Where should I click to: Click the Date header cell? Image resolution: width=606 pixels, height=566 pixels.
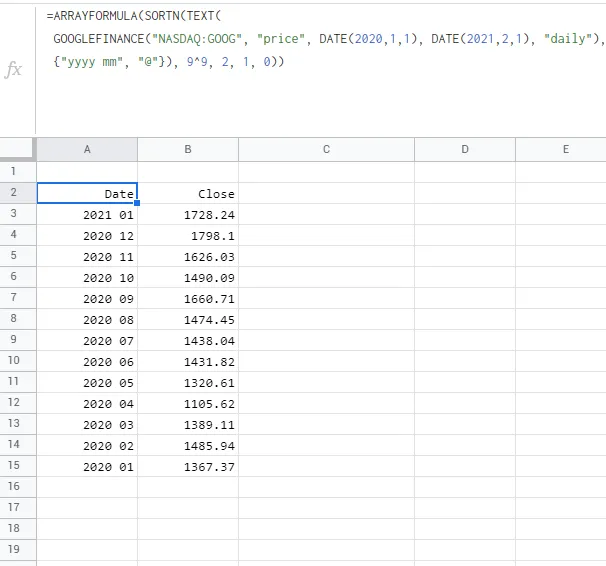coord(87,193)
